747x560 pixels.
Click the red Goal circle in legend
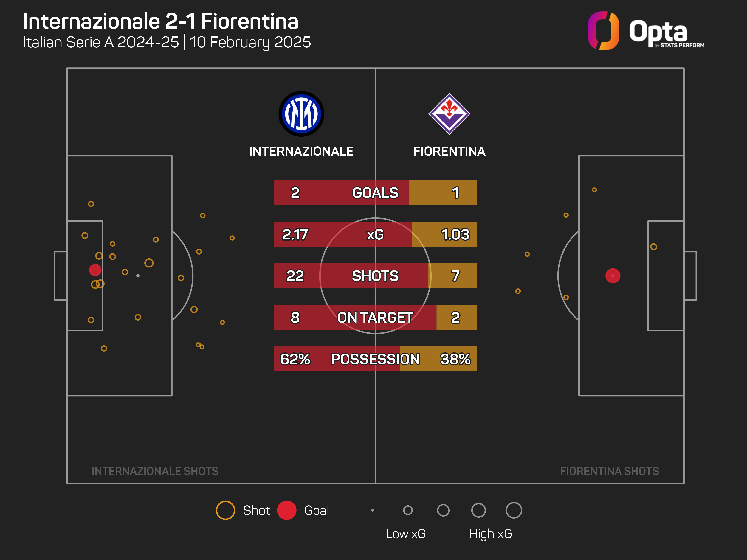tap(287, 510)
